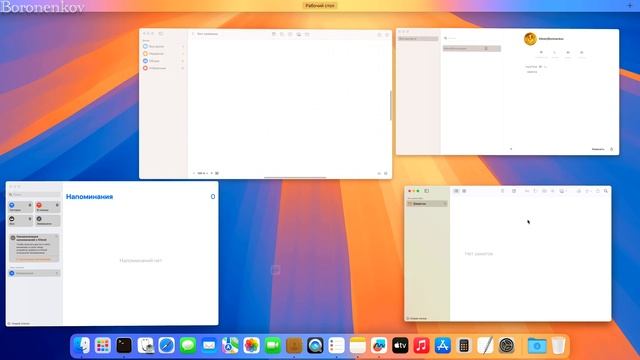Add a new desktop with plus button
Image resolution: width=640 pixels, height=360 pixels.
(x=629, y=5)
